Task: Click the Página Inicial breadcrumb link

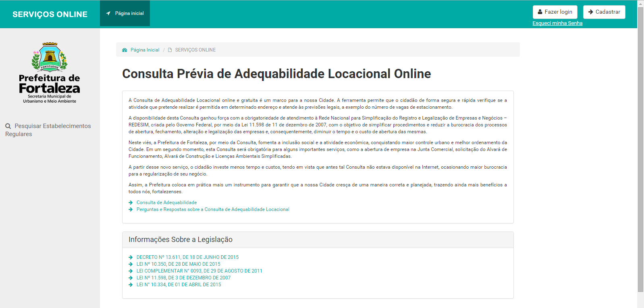Action: click(145, 50)
